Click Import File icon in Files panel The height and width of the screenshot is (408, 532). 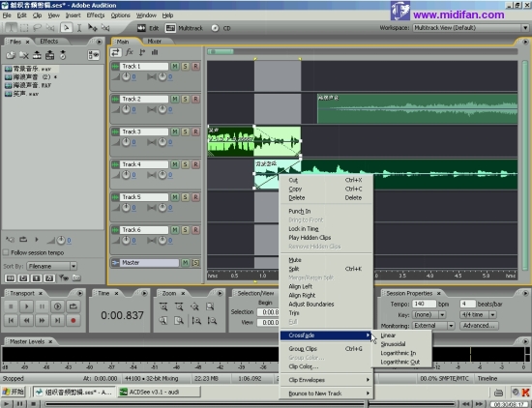[11, 55]
